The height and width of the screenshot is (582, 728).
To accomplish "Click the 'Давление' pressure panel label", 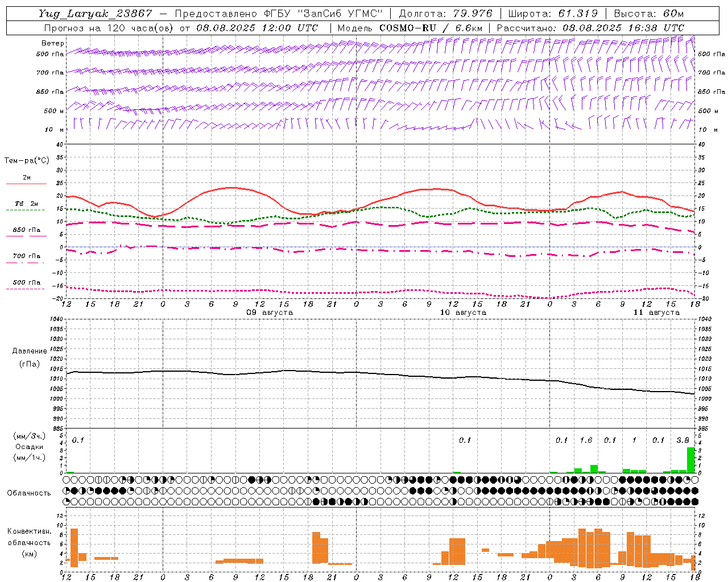I will pos(30,351).
